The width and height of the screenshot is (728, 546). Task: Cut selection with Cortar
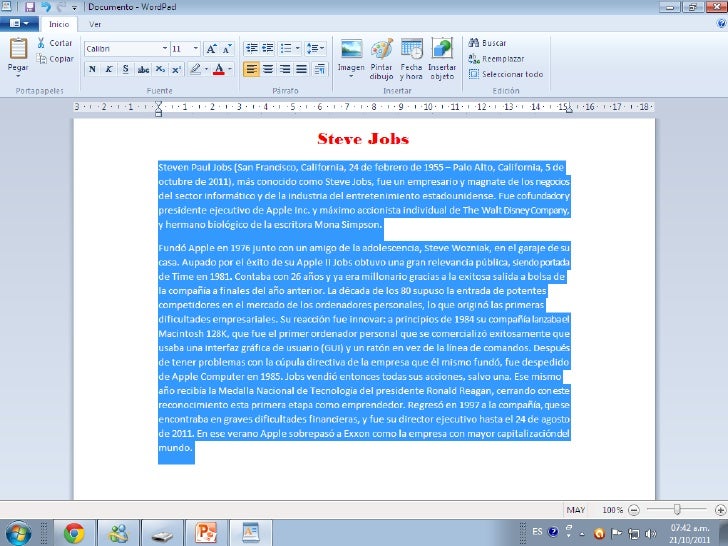tap(55, 43)
